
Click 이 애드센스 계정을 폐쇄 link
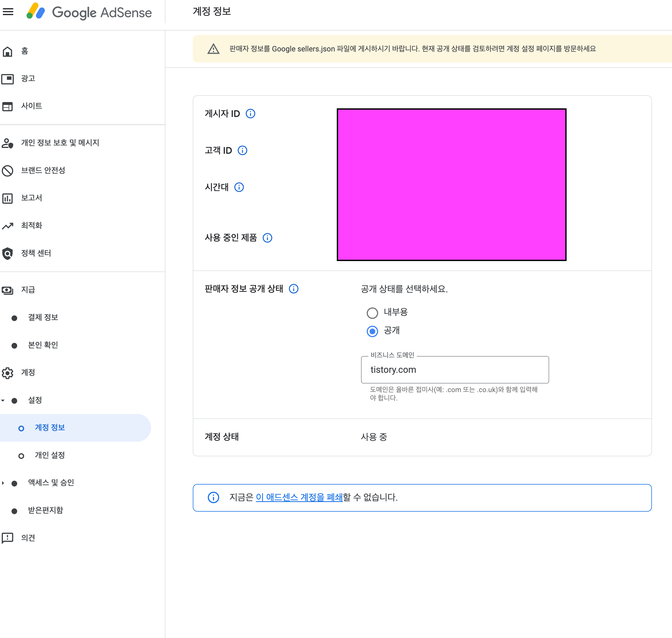tap(299, 497)
